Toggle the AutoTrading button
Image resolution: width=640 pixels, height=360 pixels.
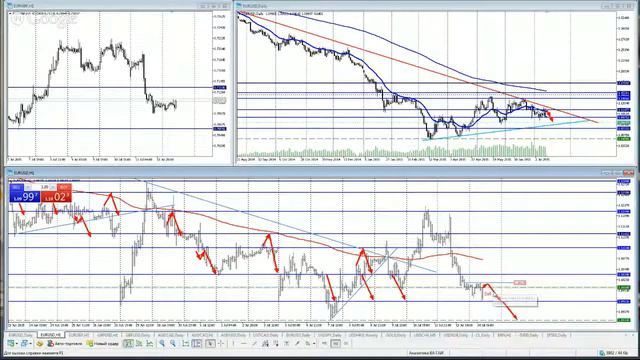64,344
